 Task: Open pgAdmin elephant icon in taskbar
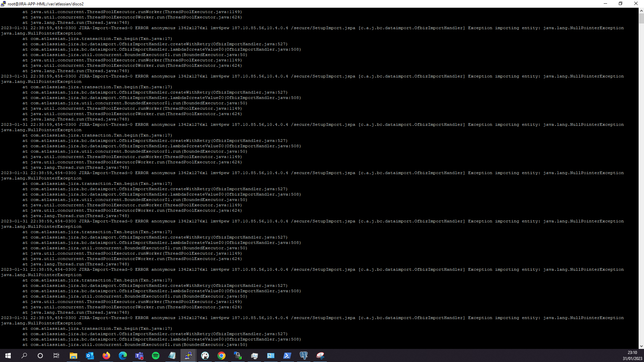pos(304,356)
